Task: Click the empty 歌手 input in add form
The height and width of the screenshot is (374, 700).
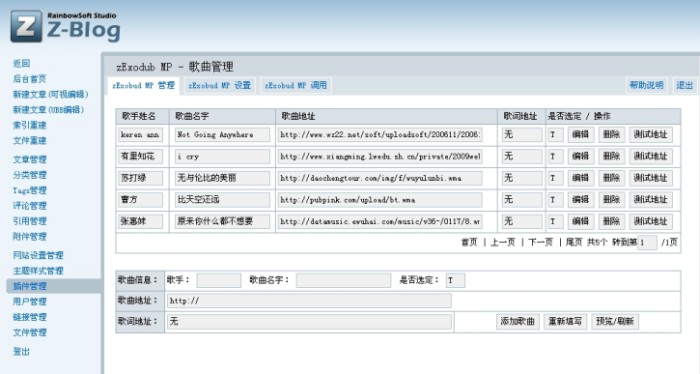Action: point(219,280)
